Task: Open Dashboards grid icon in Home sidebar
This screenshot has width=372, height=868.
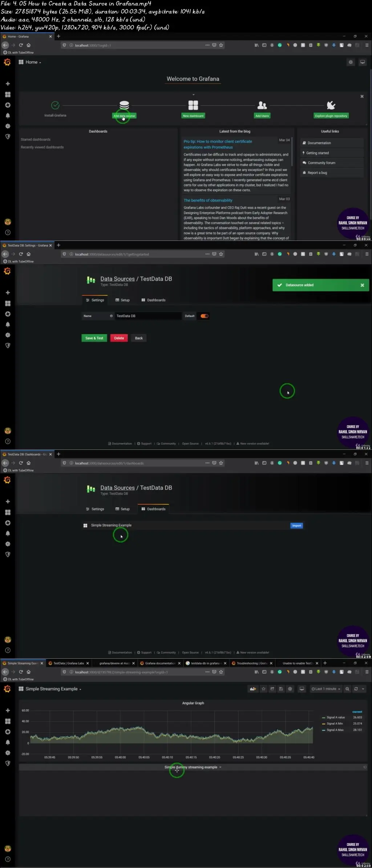Action: click(8, 94)
